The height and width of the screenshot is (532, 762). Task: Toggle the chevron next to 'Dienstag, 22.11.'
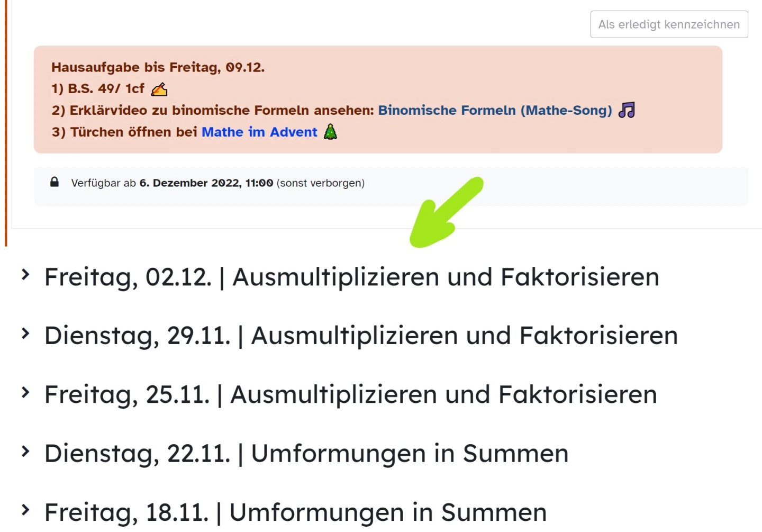tap(25, 451)
